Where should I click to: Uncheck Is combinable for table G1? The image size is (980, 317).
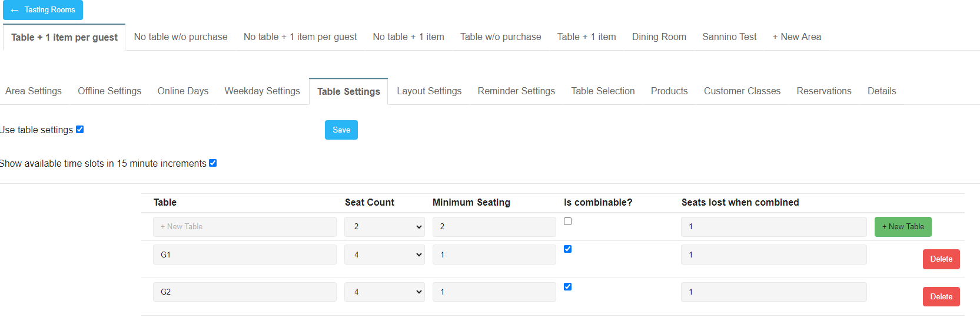pos(567,249)
